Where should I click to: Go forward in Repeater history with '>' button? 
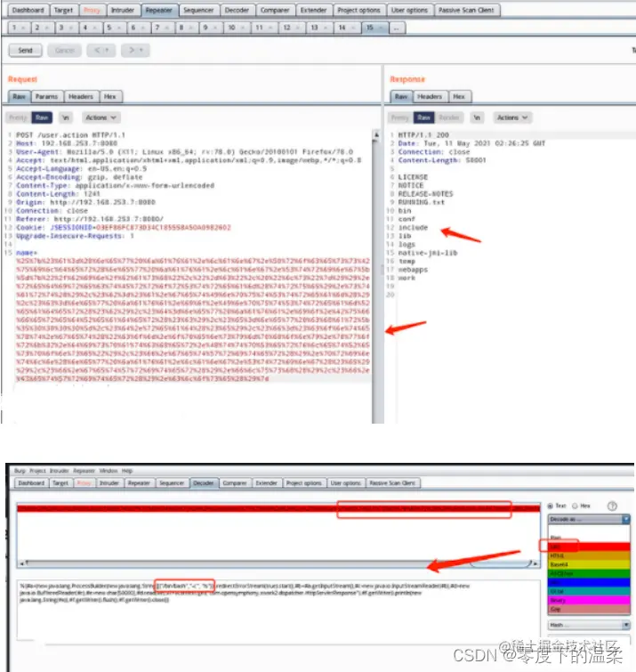(132, 50)
